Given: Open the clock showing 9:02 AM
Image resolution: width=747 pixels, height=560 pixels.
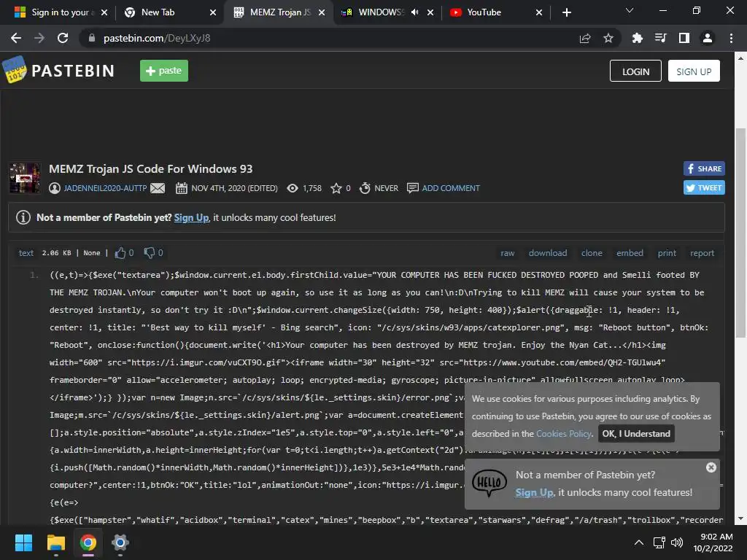Looking at the screenshot, I should 713,542.
